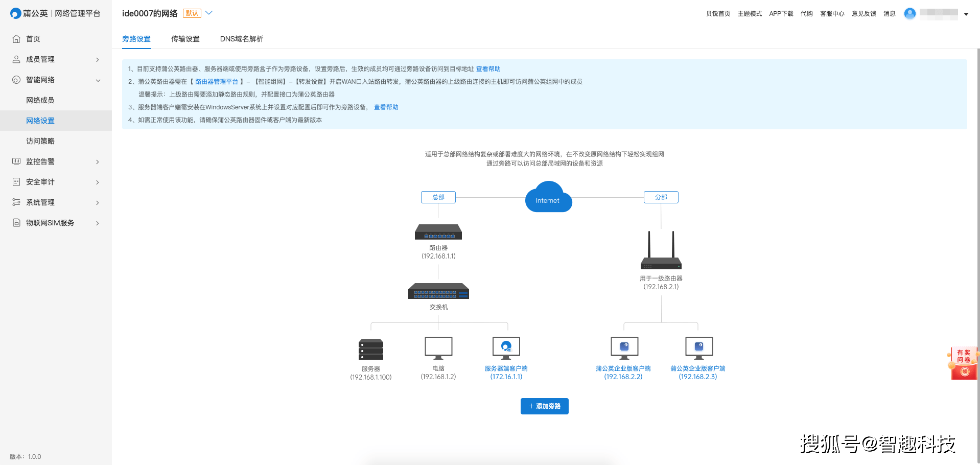The image size is (980, 465).
Task: Switch to the 旁路设置 tab
Action: 136,39
